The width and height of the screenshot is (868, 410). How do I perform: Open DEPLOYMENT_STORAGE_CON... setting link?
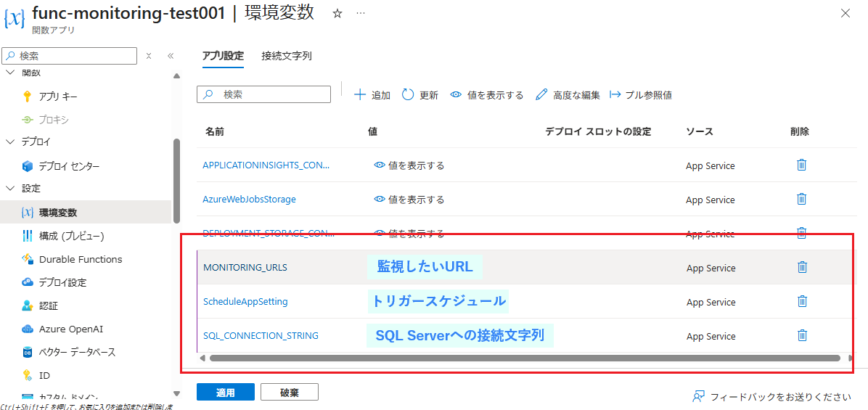[269, 233]
